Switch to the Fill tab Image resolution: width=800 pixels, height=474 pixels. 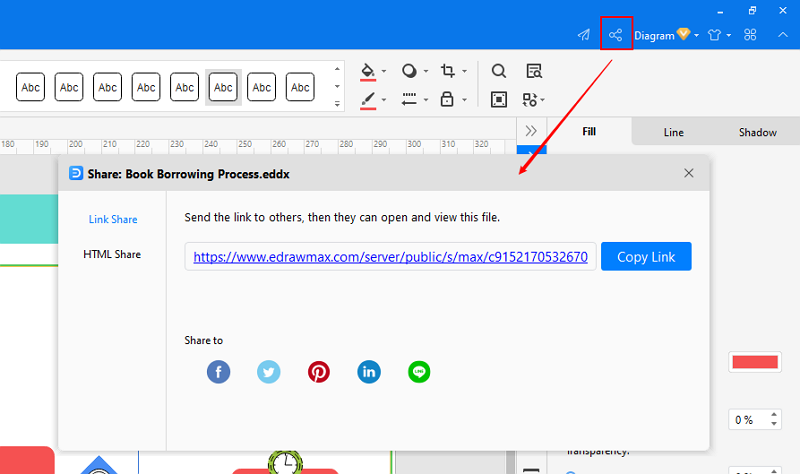coord(589,132)
